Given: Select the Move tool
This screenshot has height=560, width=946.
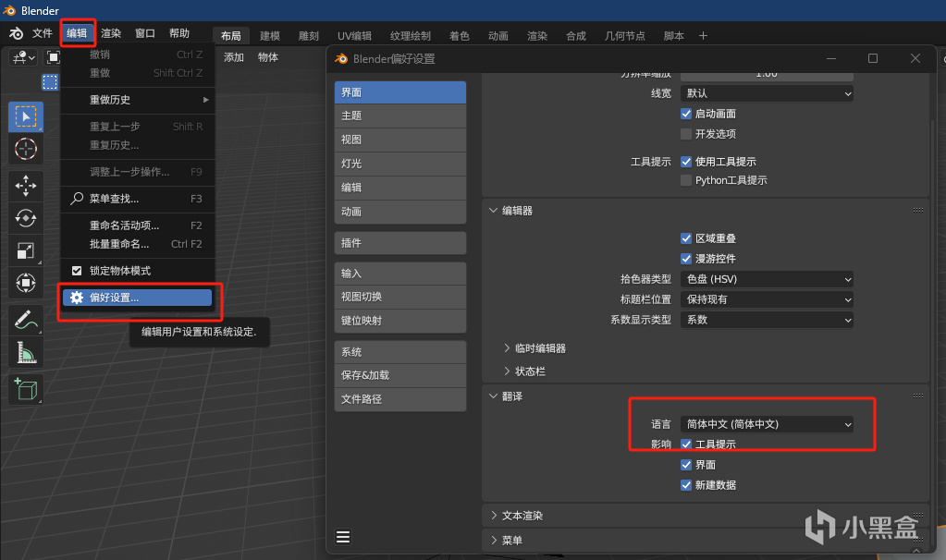Looking at the screenshot, I should coord(25,186).
